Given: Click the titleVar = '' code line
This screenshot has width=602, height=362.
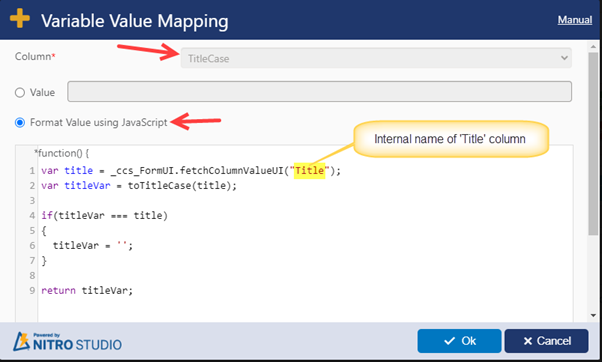Looking at the screenshot, I should [93, 246].
